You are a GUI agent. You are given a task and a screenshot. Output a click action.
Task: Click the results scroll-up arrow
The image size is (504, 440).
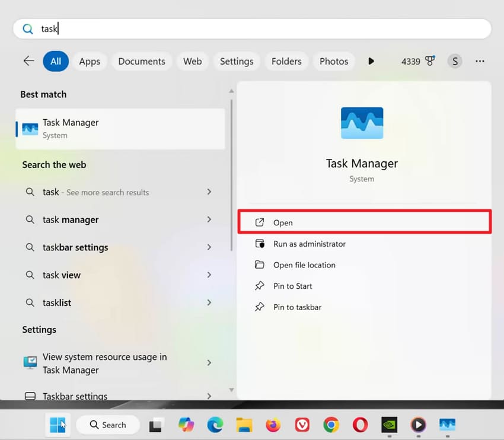tap(231, 91)
